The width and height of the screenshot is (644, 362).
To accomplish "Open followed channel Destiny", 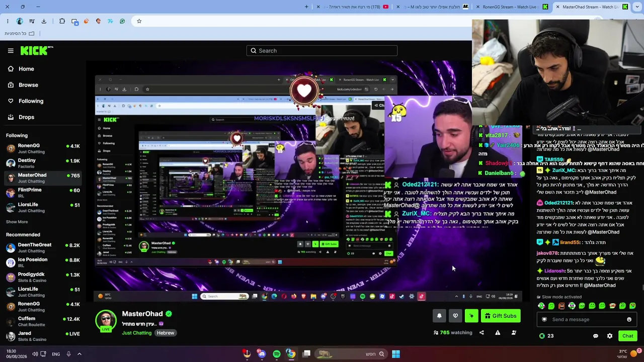I will coord(43,163).
